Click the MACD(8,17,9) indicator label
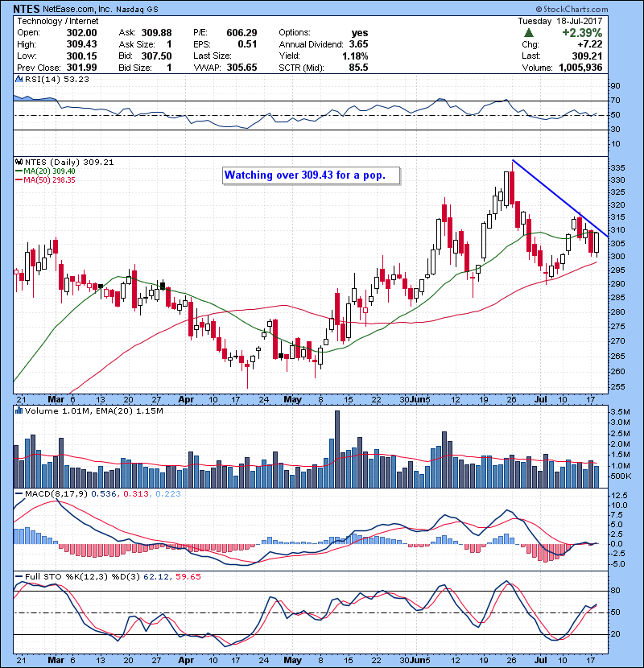Viewport: 644px width, 668px height. coord(56,494)
